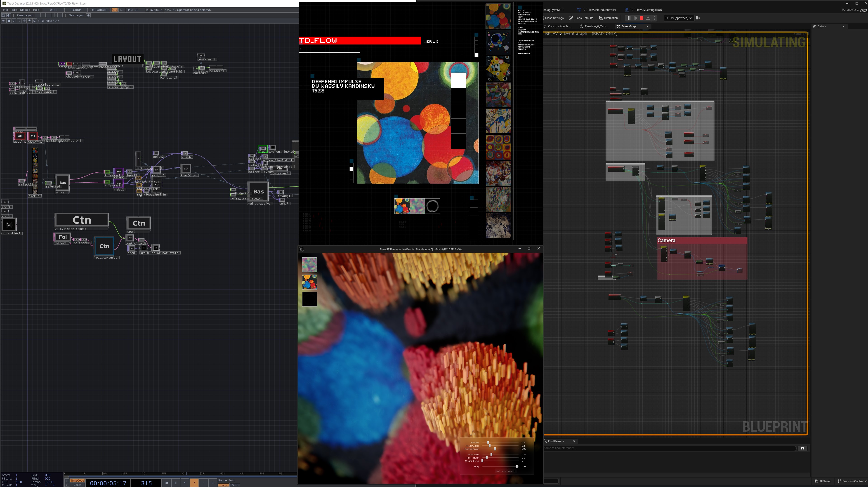Image resolution: width=868 pixels, height=487 pixels.
Task: Jump to the timeline start in TouchDesigner
Action: tap(166, 483)
